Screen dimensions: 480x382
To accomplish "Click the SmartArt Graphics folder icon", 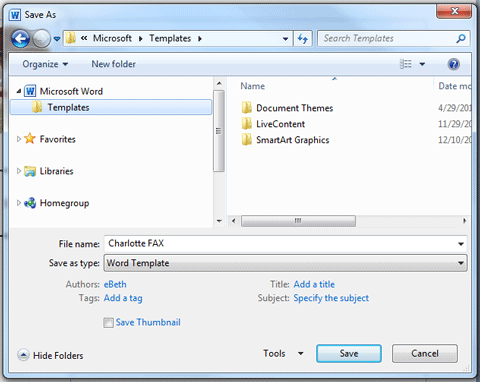I will (x=247, y=140).
